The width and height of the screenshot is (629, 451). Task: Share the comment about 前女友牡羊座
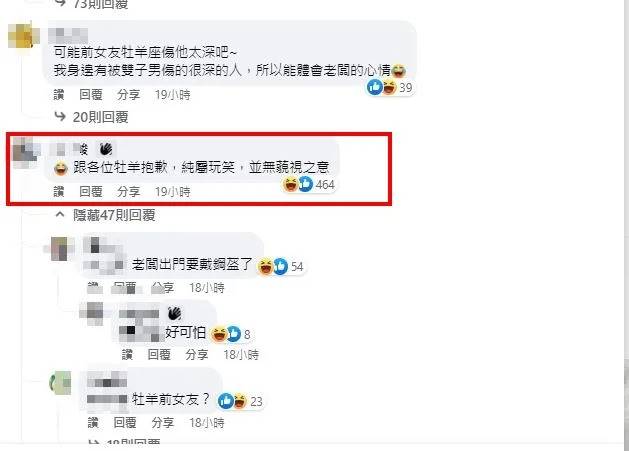click(129, 95)
